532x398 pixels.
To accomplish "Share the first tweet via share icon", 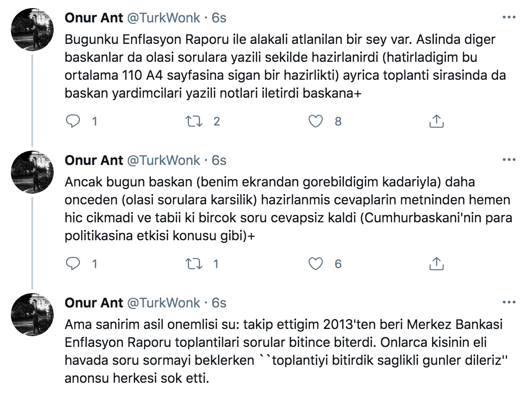I will click(436, 121).
